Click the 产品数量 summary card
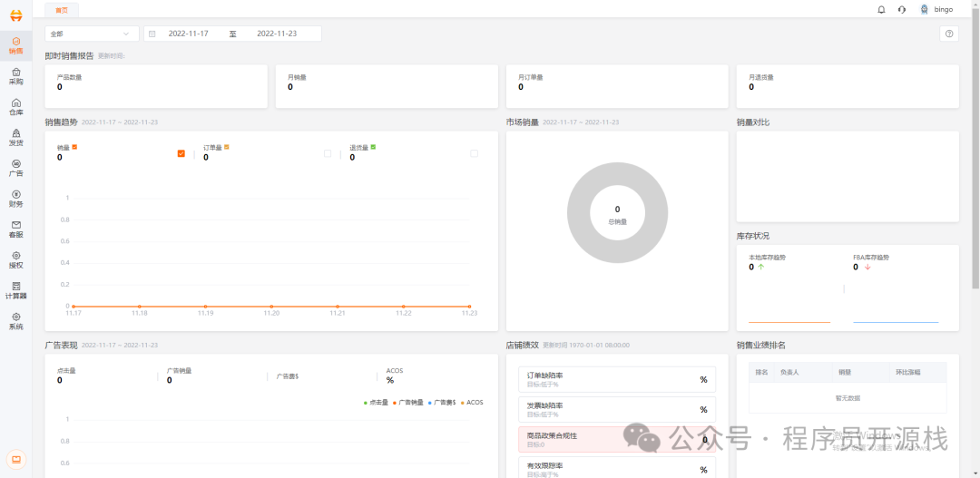The image size is (980, 478). (x=156, y=86)
